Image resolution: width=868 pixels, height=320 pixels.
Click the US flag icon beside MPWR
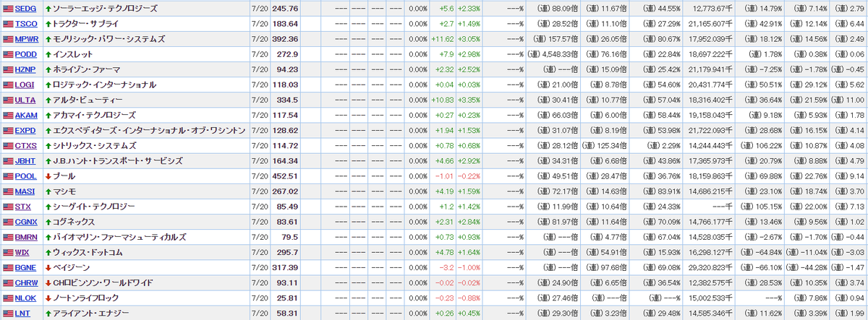(8, 39)
